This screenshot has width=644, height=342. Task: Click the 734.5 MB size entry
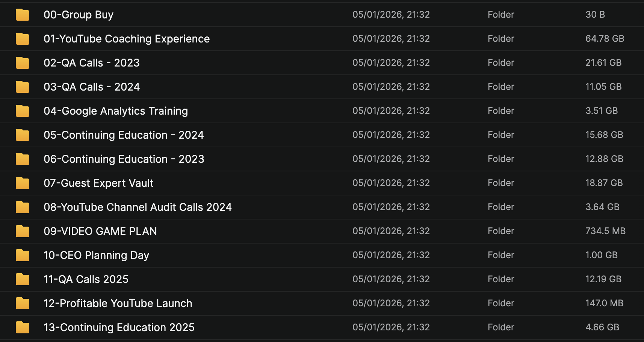[x=605, y=231]
